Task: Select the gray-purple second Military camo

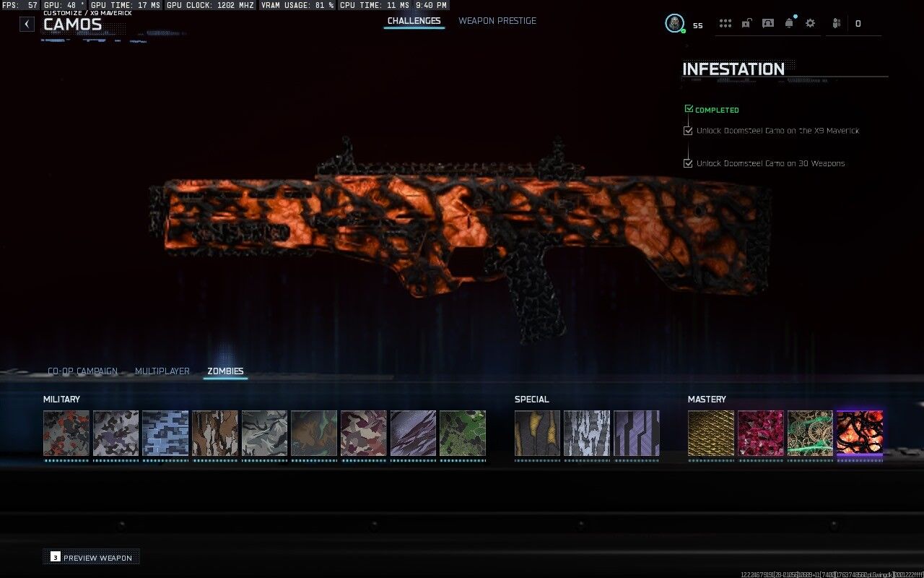Action: pyautogui.click(x=115, y=433)
